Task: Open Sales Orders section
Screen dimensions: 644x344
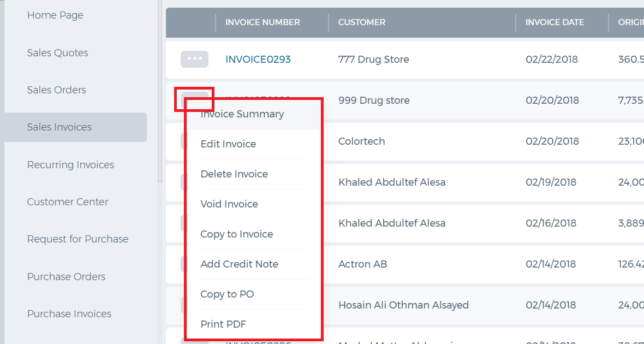Action: tap(56, 90)
